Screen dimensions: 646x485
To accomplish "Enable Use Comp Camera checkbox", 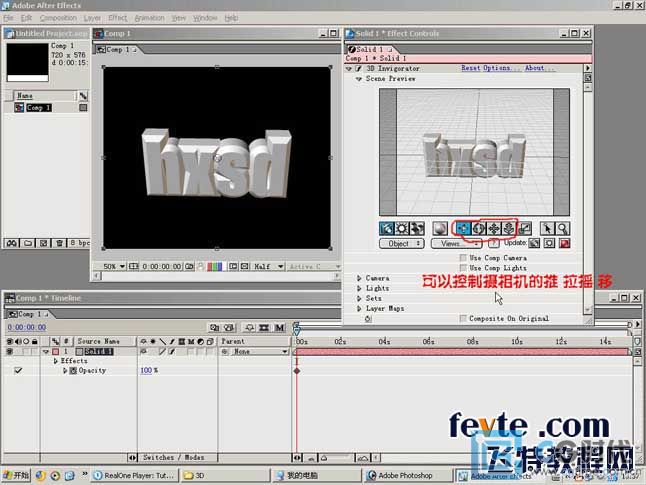I will [463, 258].
